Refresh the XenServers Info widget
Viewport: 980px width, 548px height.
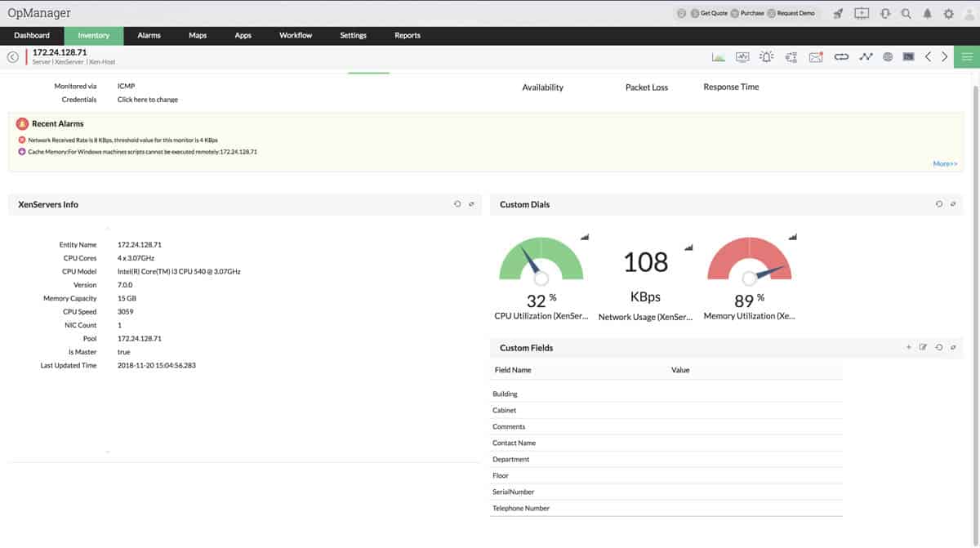[457, 203]
